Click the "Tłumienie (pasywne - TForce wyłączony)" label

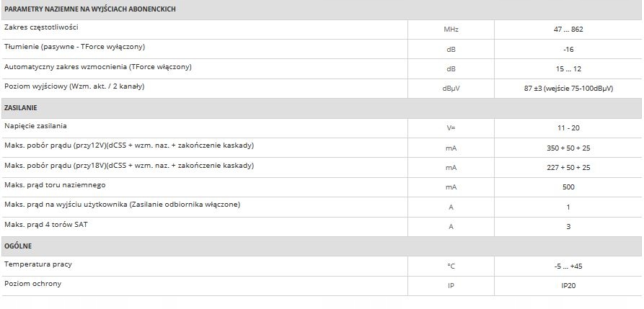point(75,48)
